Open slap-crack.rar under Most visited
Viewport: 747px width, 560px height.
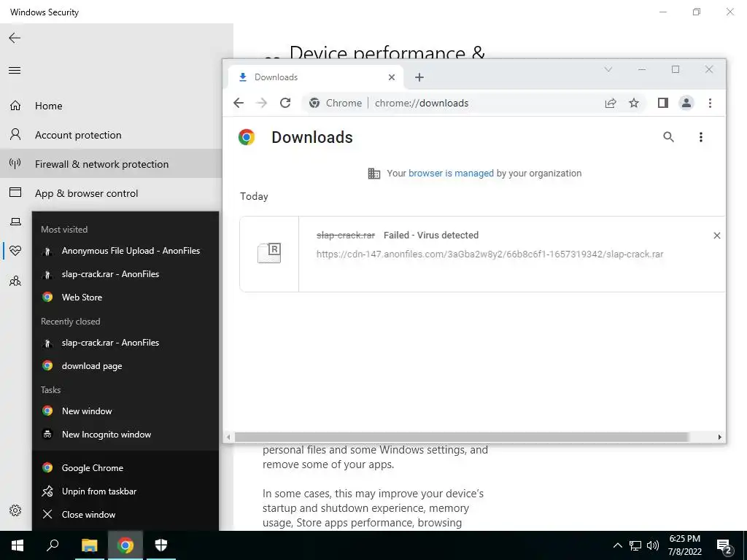(125, 274)
